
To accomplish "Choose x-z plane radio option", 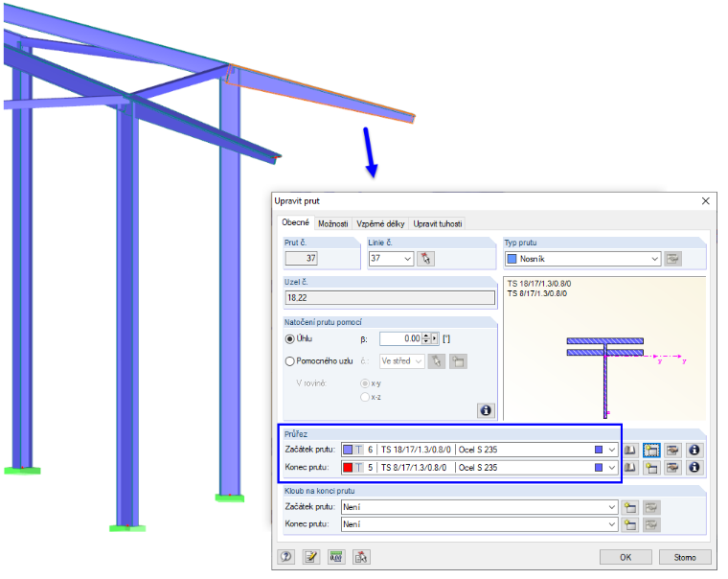I will (x=365, y=397).
